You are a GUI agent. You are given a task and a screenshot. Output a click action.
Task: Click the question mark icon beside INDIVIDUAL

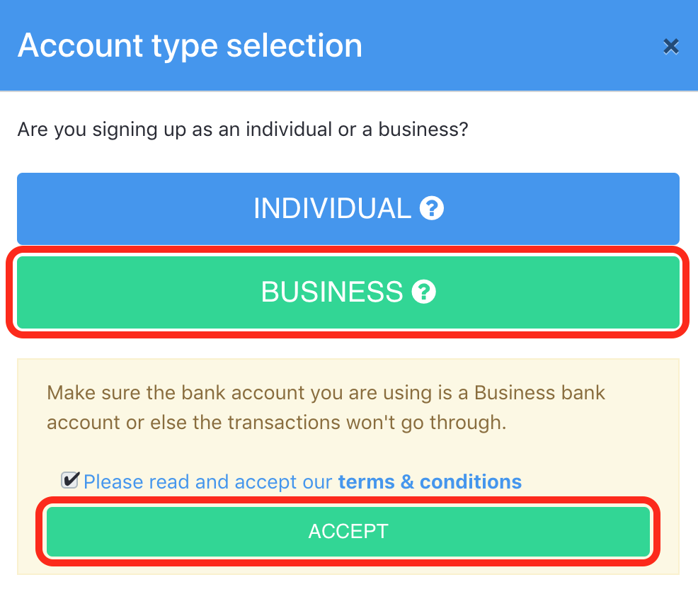tap(431, 208)
